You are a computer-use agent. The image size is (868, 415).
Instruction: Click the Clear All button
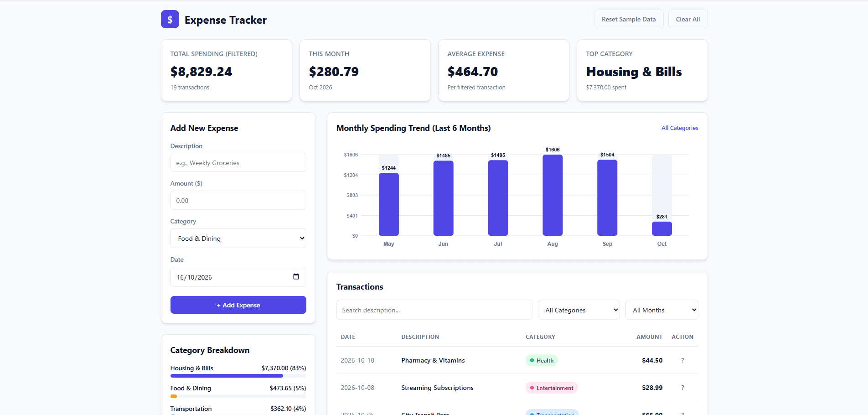click(x=688, y=19)
